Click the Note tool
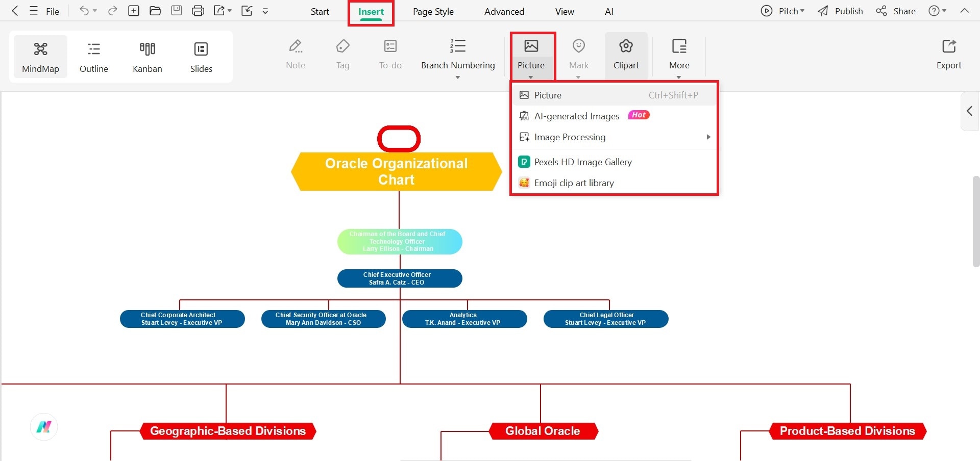Screen dimensions: 980x461 pos(296,54)
